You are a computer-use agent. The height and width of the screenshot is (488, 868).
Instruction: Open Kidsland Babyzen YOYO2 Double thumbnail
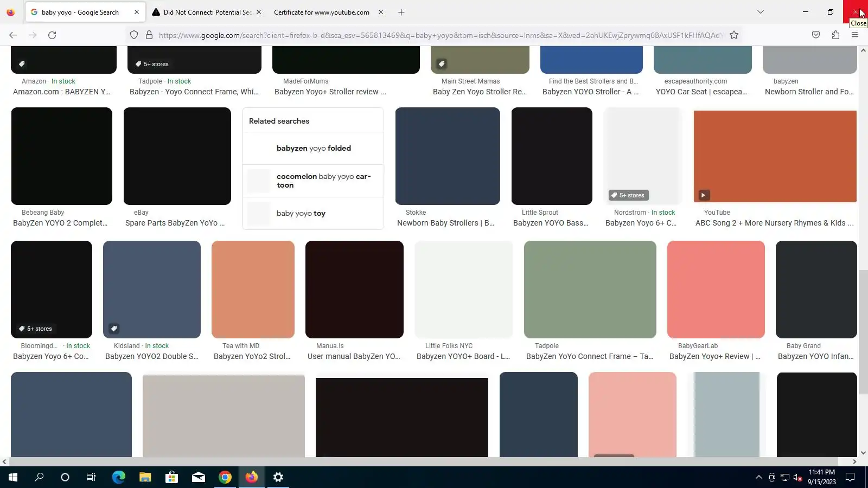coord(152,290)
